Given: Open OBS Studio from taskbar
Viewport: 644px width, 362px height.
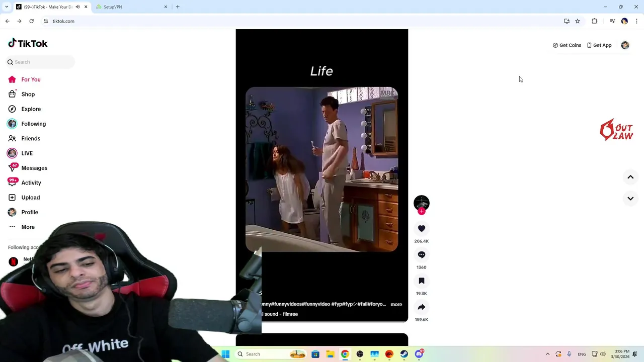Looking at the screenshot, I should 360,354.
